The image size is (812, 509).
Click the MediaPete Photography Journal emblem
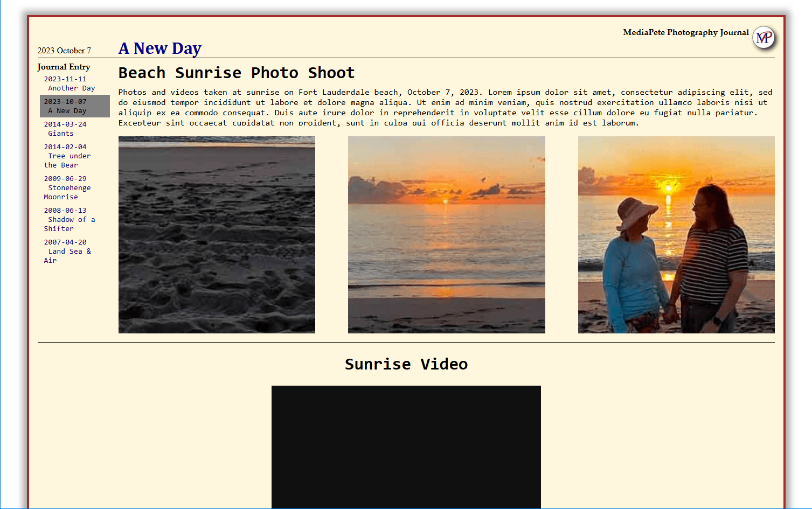tap(763, 38)
